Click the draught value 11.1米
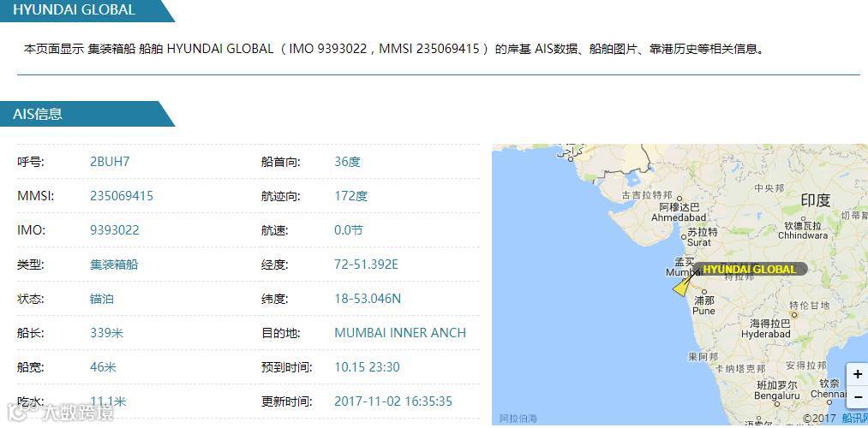The image size is (868, 428). [109, 401]
